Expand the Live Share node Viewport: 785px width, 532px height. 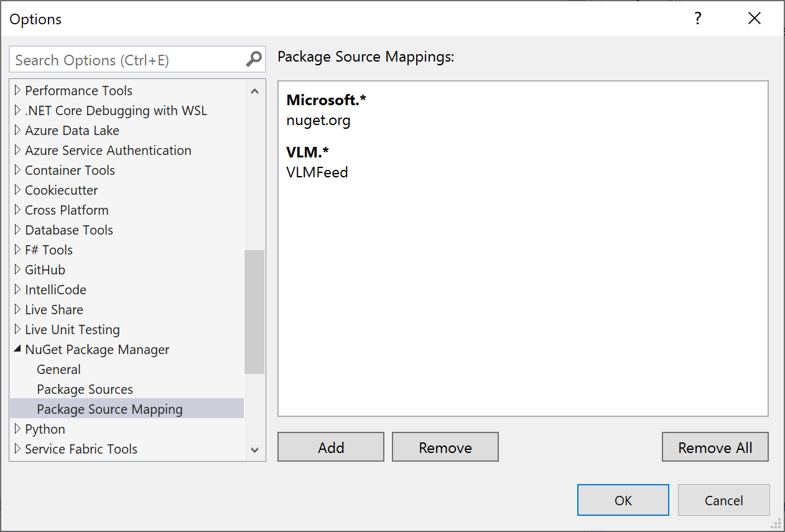pyautogui.click(x=17, y=310)
